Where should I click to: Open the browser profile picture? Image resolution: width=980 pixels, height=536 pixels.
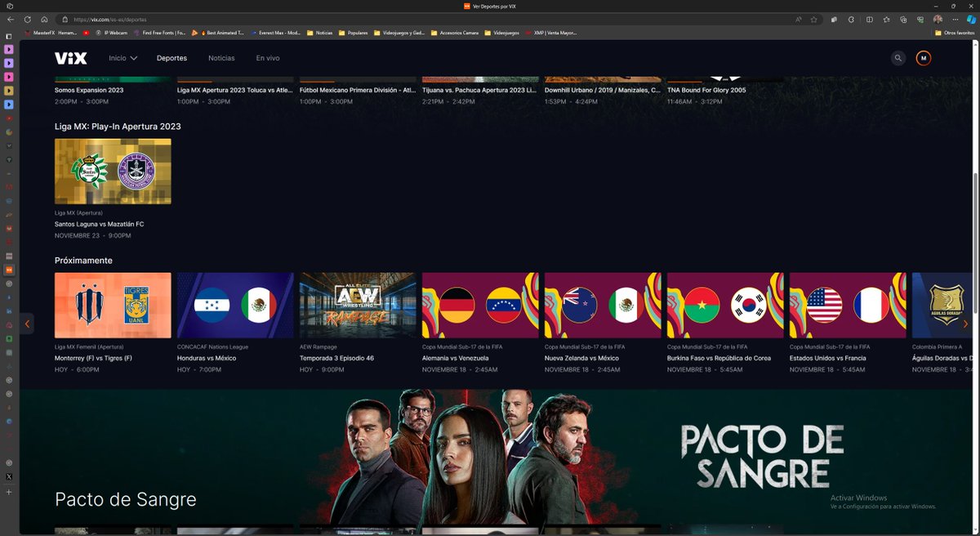[x=938, y=19]
